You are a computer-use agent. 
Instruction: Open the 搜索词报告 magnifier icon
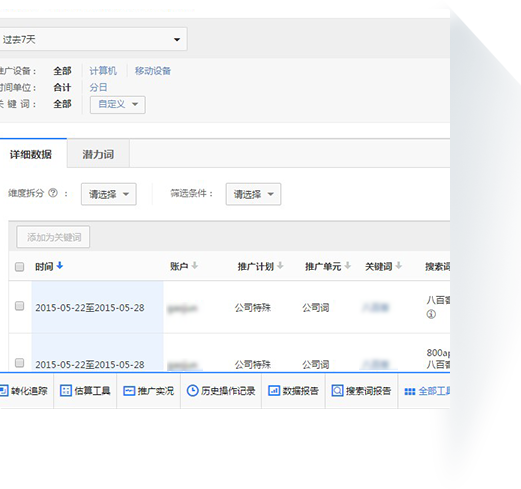point(337,390)
